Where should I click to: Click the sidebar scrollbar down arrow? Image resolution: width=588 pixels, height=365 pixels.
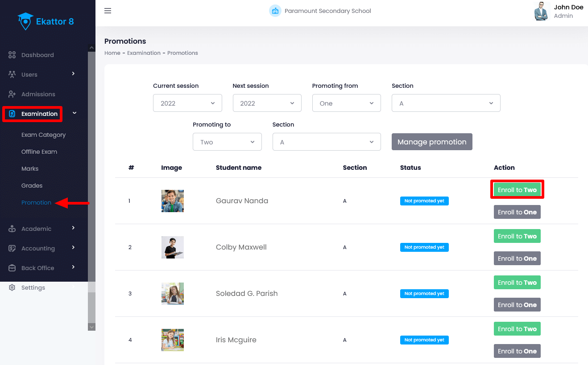[x=91, y=327]
